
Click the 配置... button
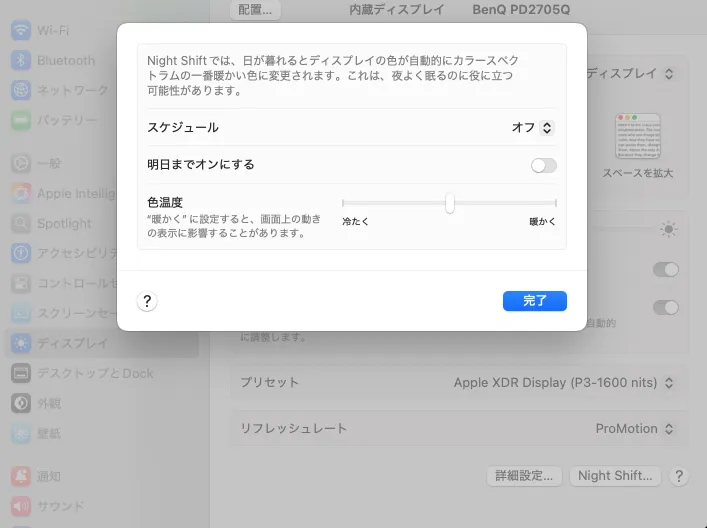[255, 9]
